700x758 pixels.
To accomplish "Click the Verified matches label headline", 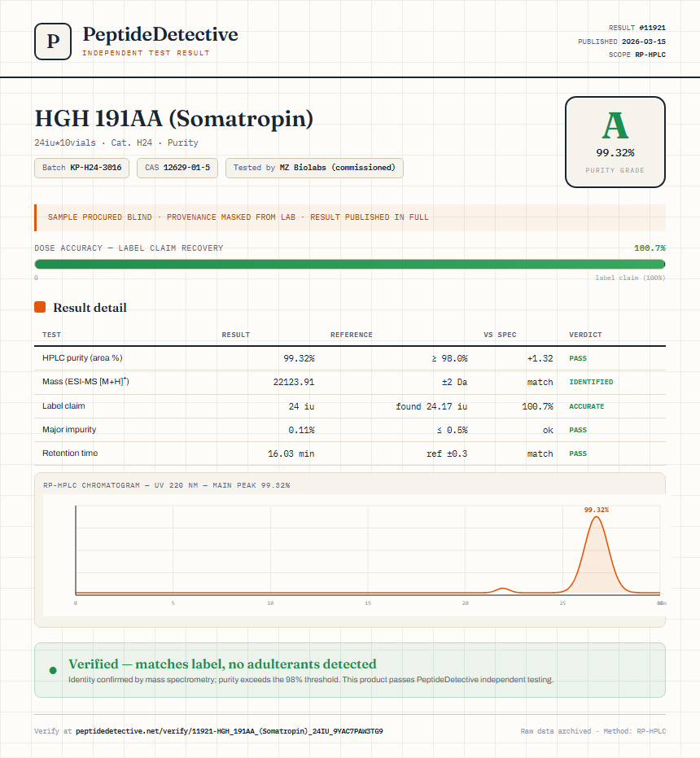I will 222,664.
